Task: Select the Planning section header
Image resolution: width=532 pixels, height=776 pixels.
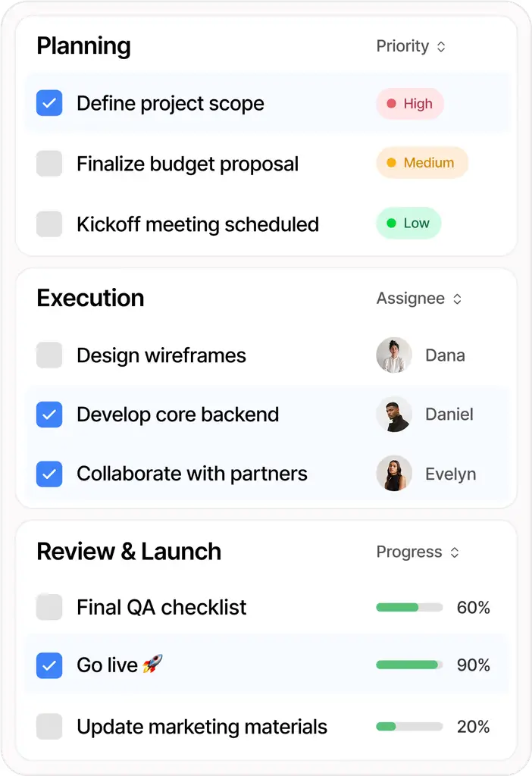Action: click(83, 46)
